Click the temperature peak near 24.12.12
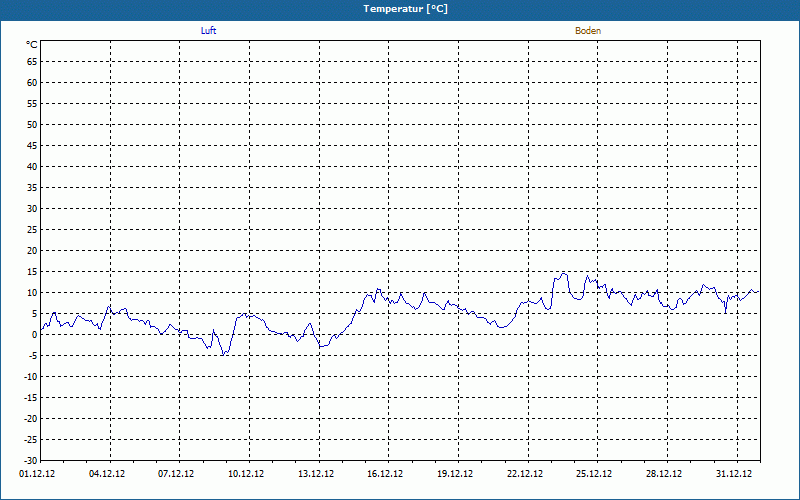Image resolution: width=800 pixels, height=500 pixels. click(563, 273)
